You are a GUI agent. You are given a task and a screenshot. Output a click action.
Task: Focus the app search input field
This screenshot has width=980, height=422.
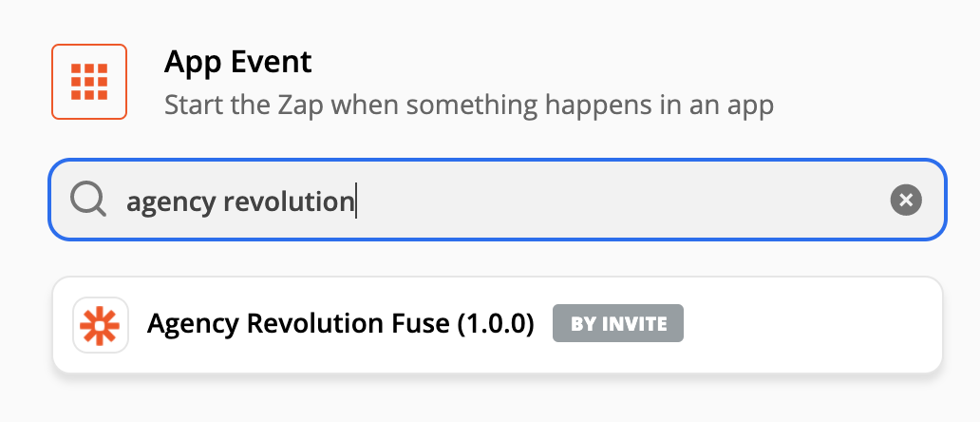point(498,200)
